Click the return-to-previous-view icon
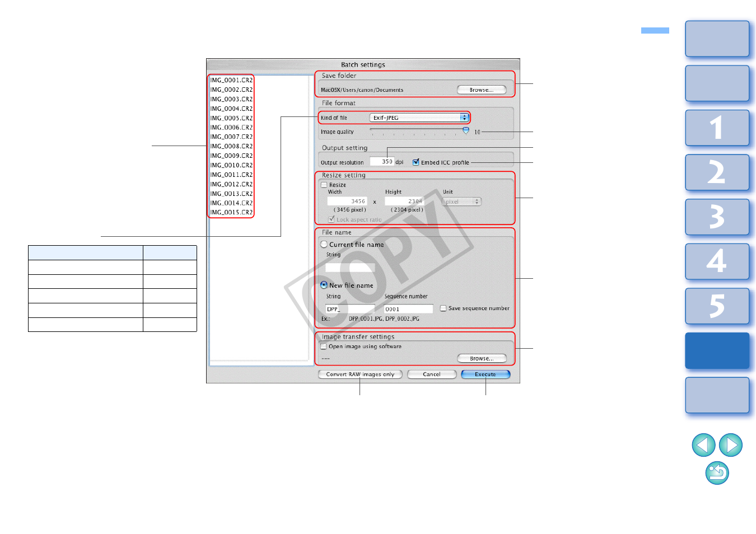 tap(717, 473)
